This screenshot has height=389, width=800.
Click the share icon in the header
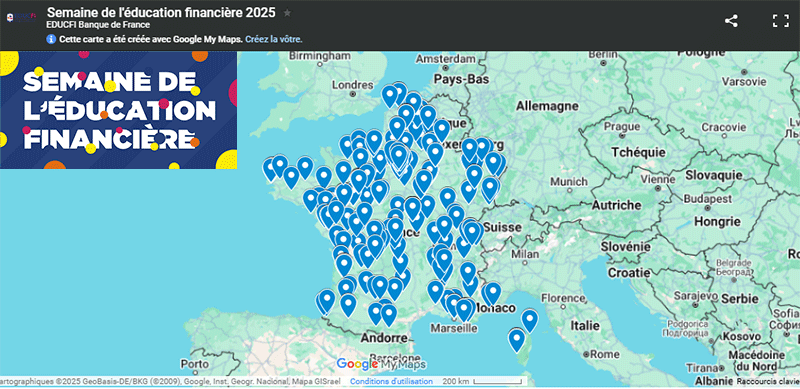(x=731, y=21)
